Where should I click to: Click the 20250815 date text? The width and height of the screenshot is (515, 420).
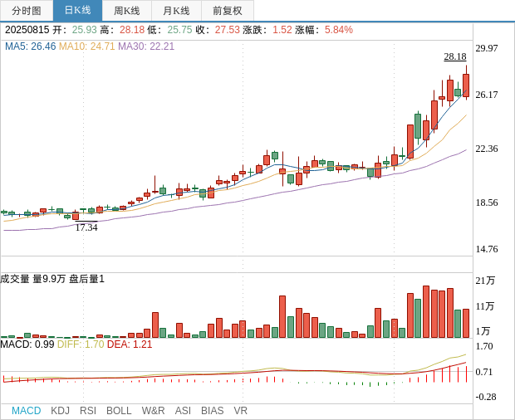click(x=27, y=30)
